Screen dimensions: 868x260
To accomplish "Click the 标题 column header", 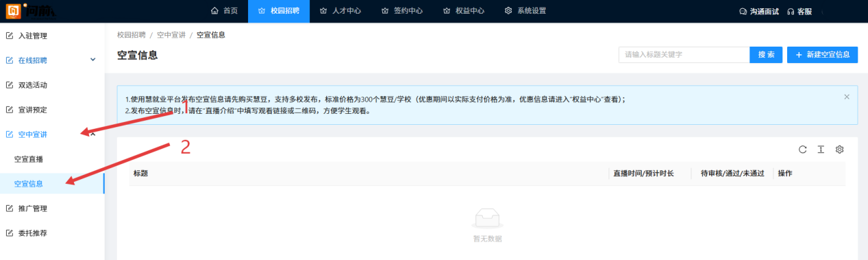I will coord(140,174).
